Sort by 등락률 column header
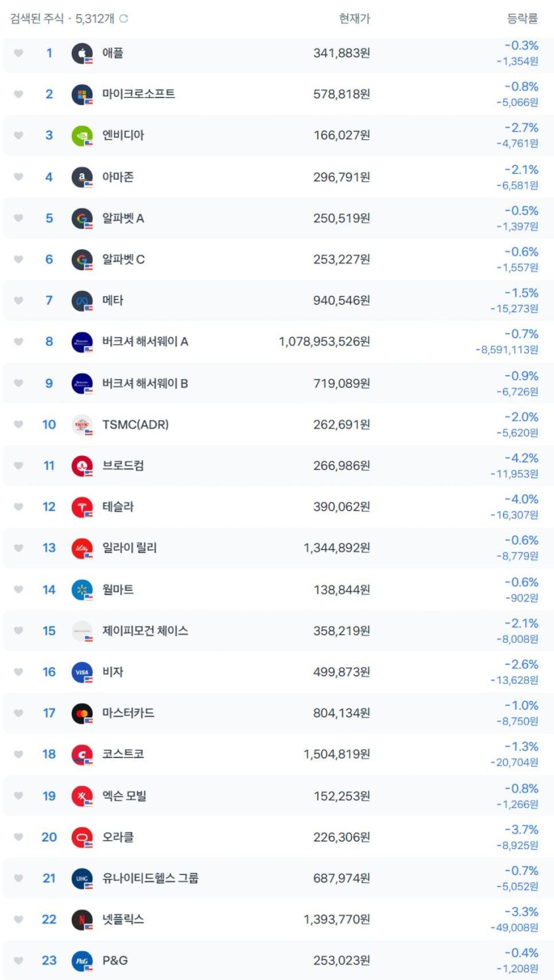This screenshot has height=980, width=554. (522, 19)
